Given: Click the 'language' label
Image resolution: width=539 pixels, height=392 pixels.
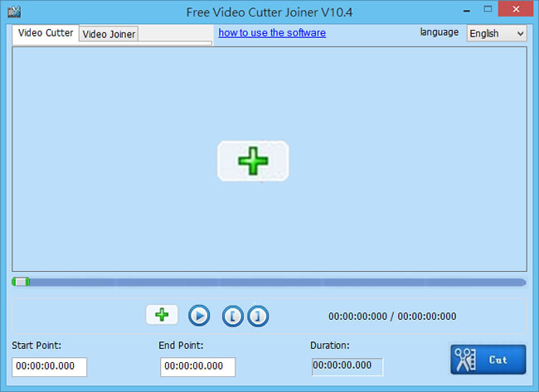Looking at the screenshot, I should coord(439,32).
